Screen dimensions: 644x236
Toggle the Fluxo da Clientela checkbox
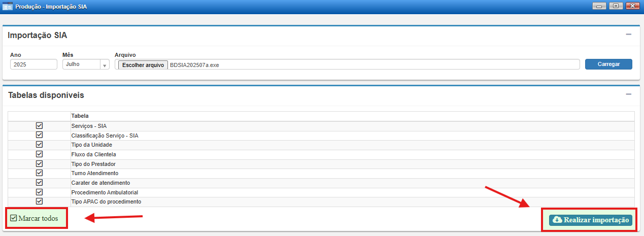point(39,154)
